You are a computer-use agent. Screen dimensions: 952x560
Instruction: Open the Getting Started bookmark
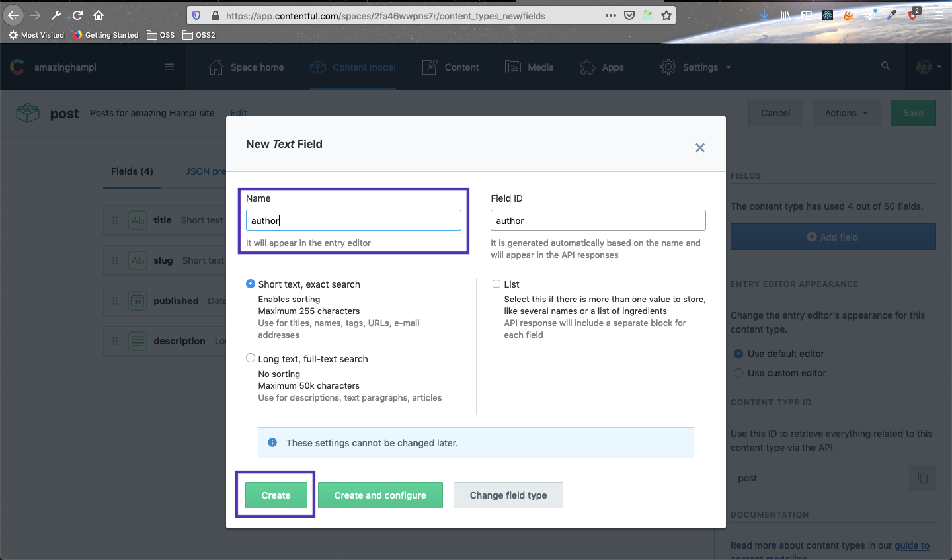[106, 35]
